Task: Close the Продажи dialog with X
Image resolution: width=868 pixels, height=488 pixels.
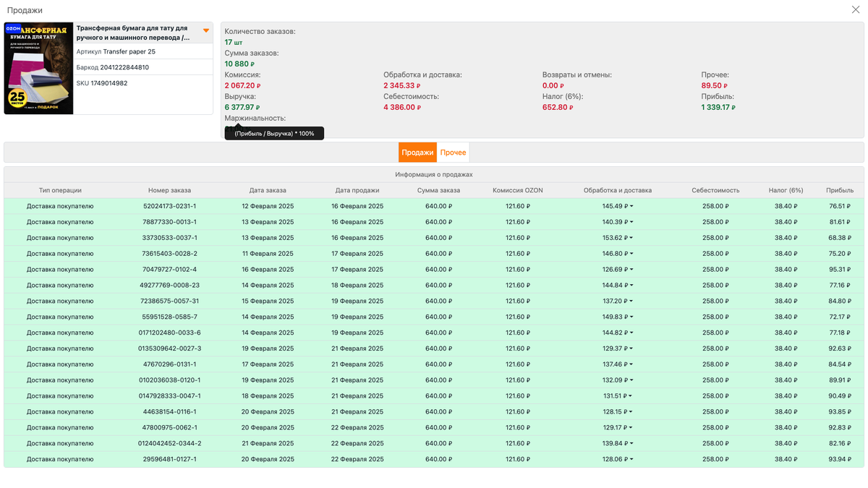Action: [x=856, y=9]
